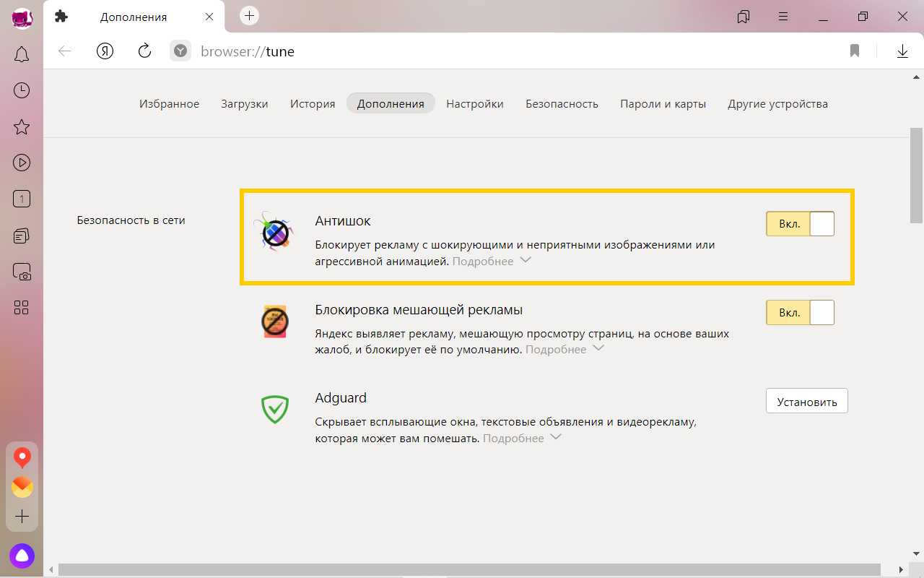Image resolution: width=924 pixels, height=578 pixels.
Task: Take screenshot with camera icon in sidebar
Action: 22,272
